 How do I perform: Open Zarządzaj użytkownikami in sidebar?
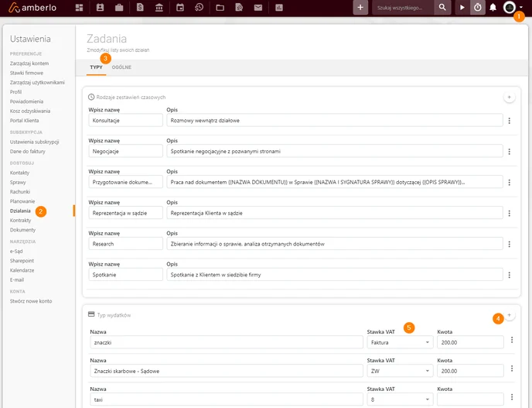[x=37, y=83]
